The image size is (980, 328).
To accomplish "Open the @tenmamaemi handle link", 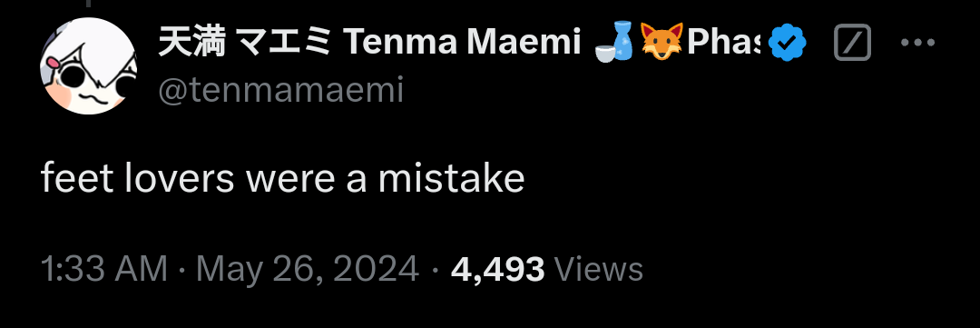I will click(x=280, y=91).
